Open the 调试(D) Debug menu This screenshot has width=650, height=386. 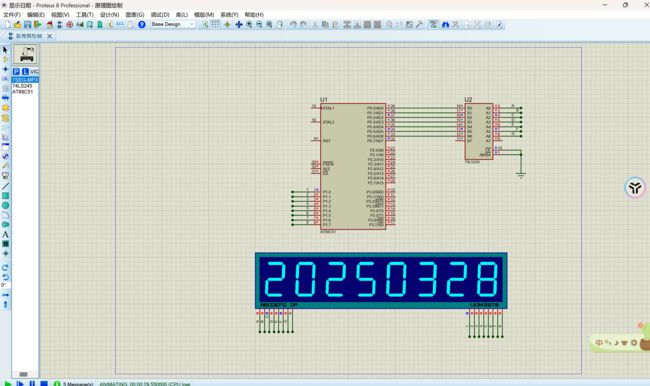point(160,15)
